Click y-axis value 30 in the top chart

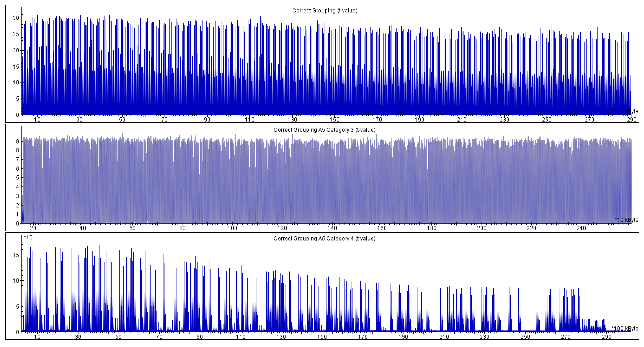[x=16, y=18]
